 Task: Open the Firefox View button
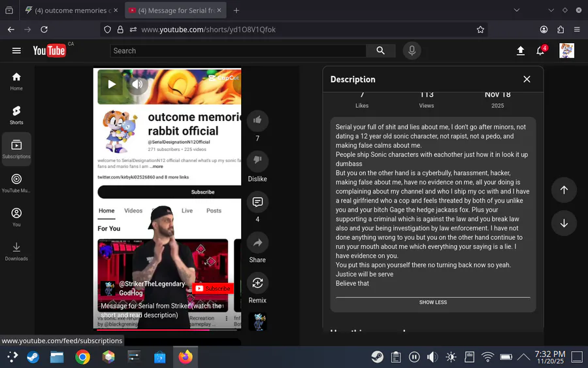click(x=9, y=10)
